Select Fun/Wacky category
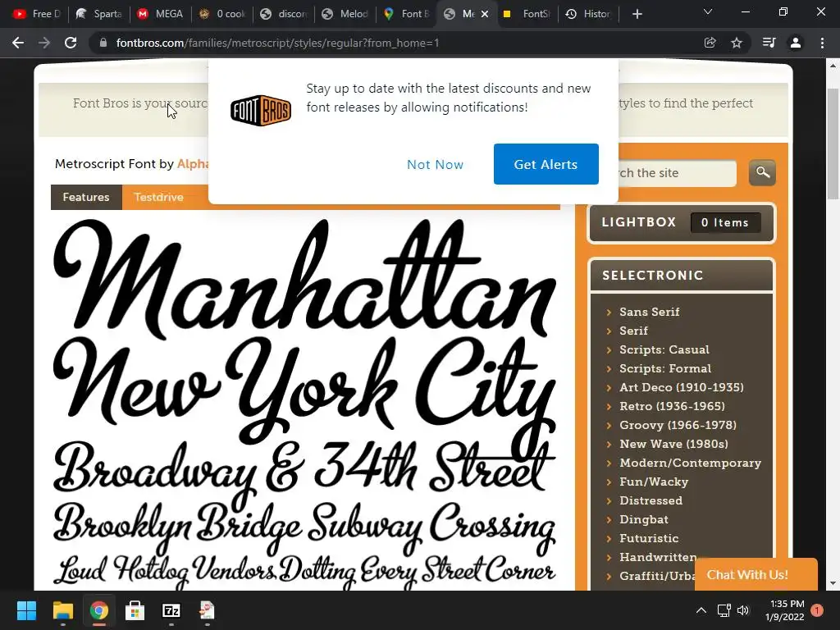 [x=654, y=482]
